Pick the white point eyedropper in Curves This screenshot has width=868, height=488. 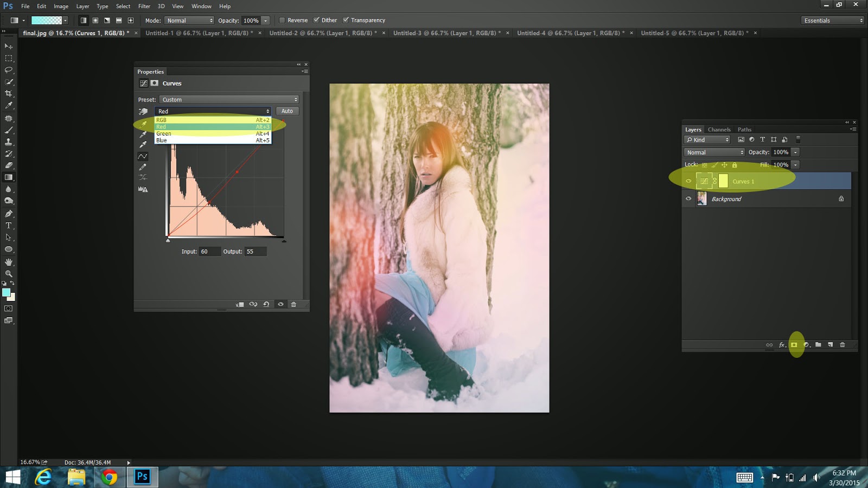tap(143, 145)
